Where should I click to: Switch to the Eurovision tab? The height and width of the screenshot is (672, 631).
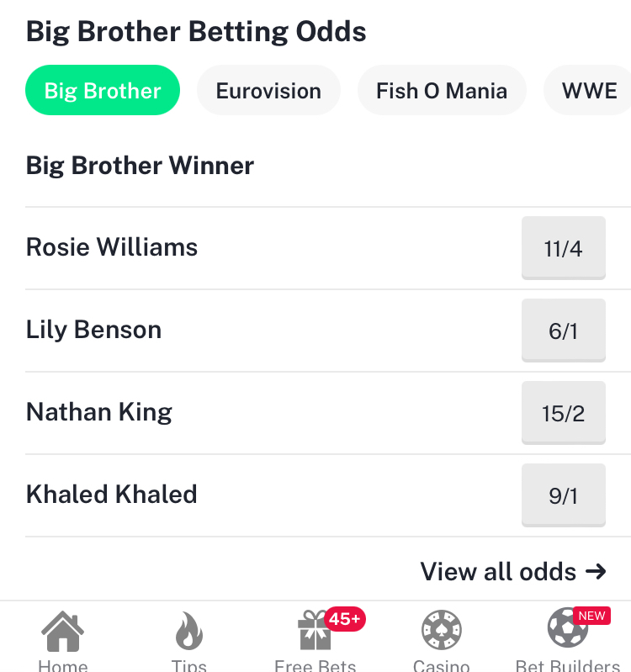click(268, 90)
